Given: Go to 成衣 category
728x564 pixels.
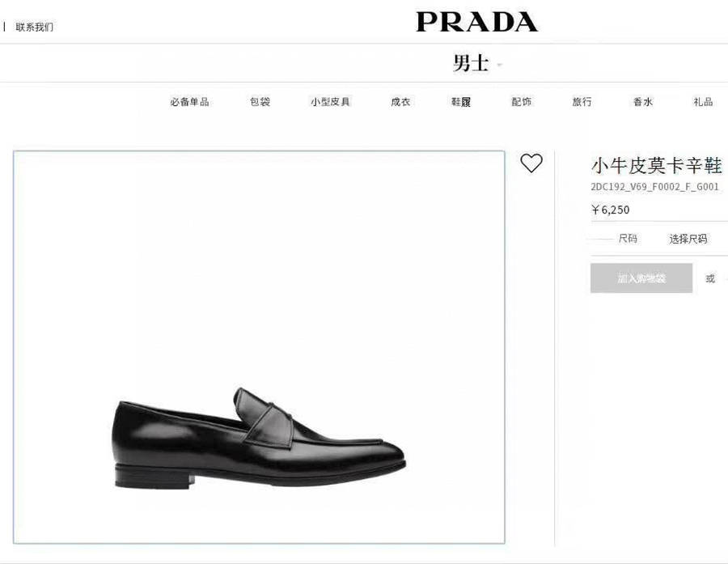Looking at the screenshot, I should pyautogui.click(x=400, y=102).
